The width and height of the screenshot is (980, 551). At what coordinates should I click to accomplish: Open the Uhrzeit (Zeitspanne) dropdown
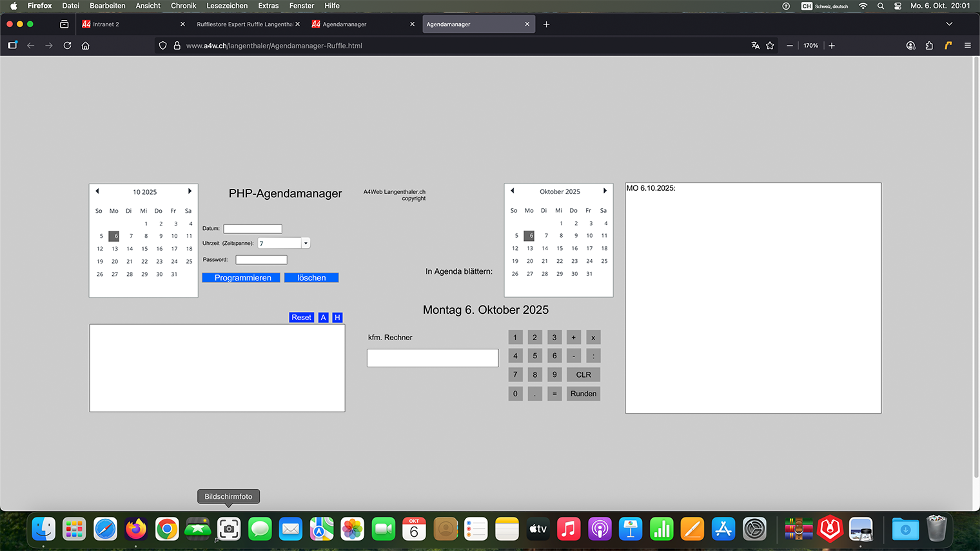306,244
